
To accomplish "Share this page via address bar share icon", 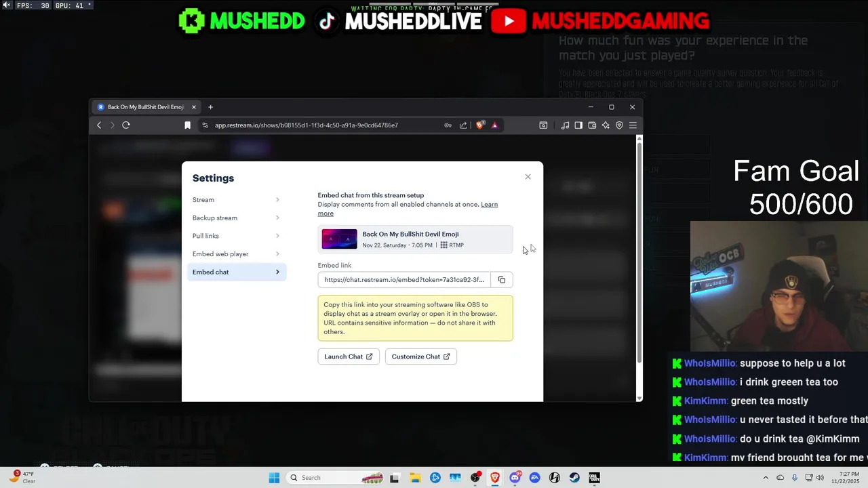I will pyautogui.click(x=463, y=125).
